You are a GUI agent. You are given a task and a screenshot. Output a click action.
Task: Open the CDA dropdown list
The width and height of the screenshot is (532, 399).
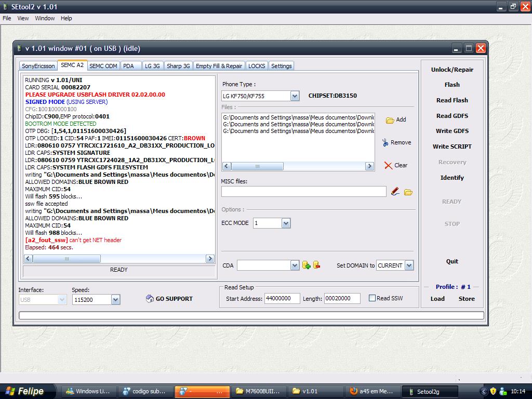(295, 265)
